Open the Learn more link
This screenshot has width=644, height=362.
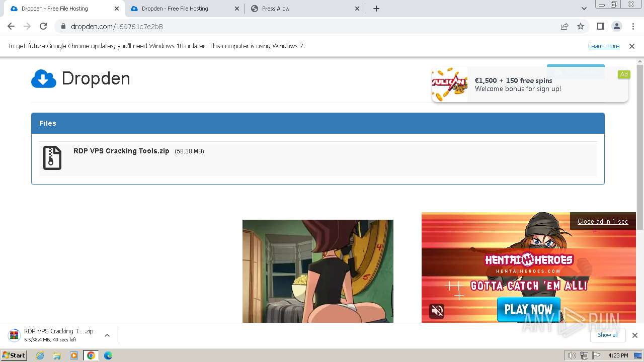coord(604,46)
